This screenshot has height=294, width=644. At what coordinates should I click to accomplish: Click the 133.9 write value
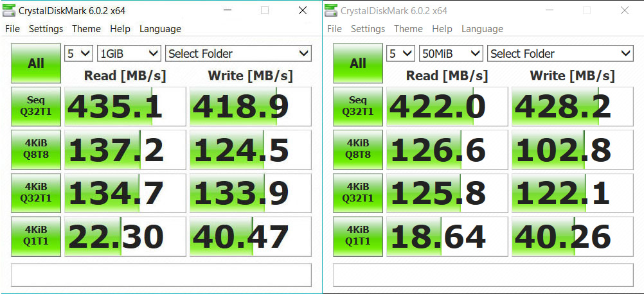(251, 193)
